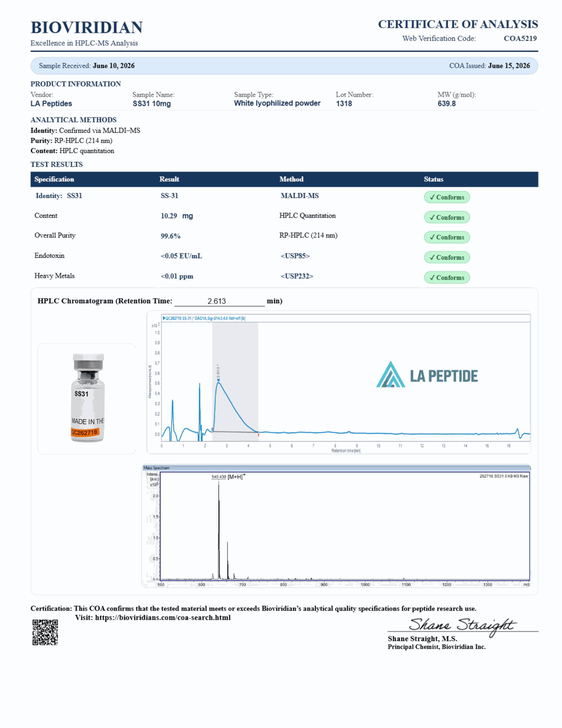Click the Overall Purity Conforms badge
Viewport: 562px width, 728px height.
click(447, 237)
